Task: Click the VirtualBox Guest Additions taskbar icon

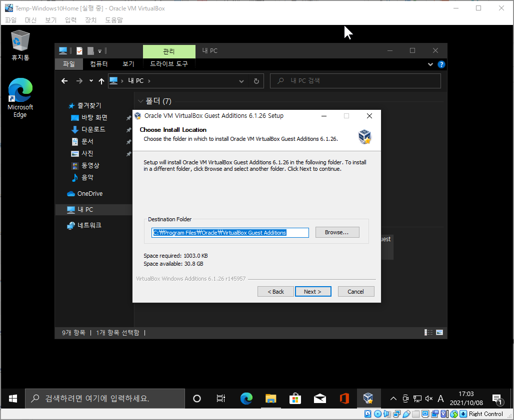Action: tap(368, 399)
